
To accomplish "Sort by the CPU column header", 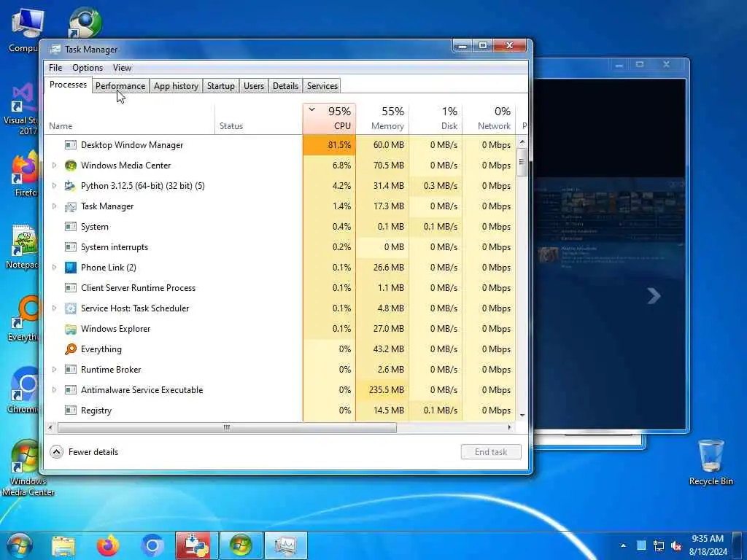I will [x=329, y=118].
